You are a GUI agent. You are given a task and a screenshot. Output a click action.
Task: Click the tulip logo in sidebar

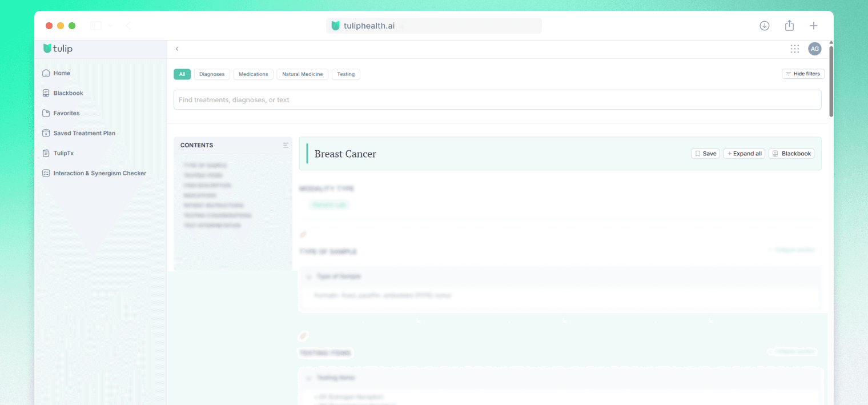click(58, 49)
